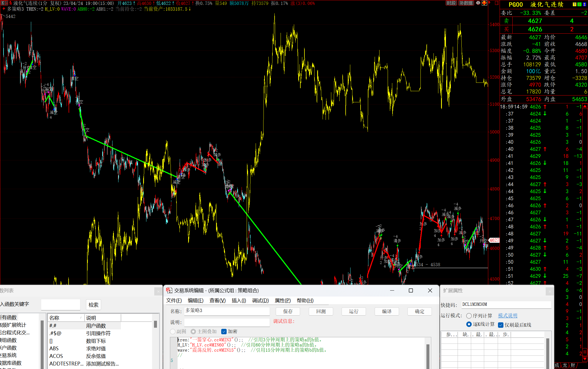Click the red S symbol next to chart title
588x369 pixels.
coord(11,3)
